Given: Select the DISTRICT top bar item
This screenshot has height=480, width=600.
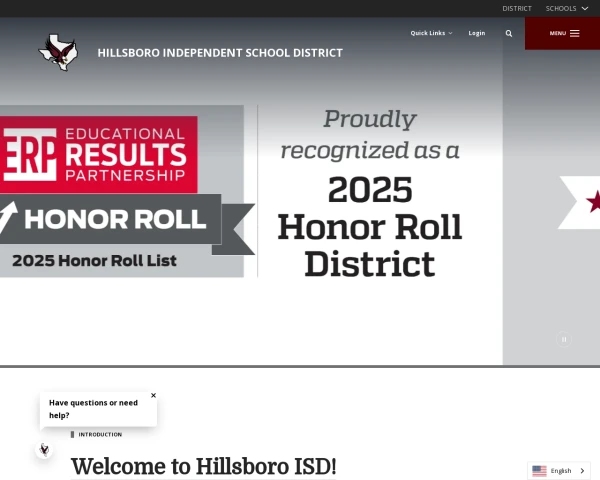Looking at the screenshot, I should pyautogui.click(x=517, y=8).
